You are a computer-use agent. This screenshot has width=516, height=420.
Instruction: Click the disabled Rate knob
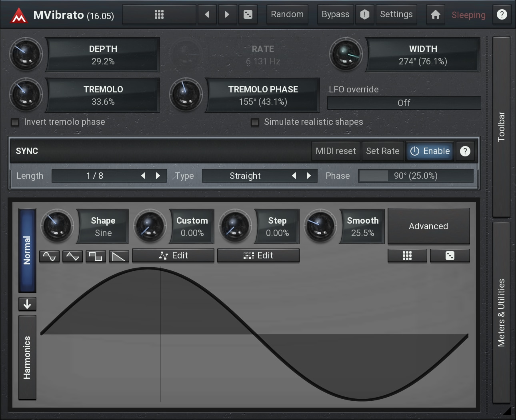[186, 54]
